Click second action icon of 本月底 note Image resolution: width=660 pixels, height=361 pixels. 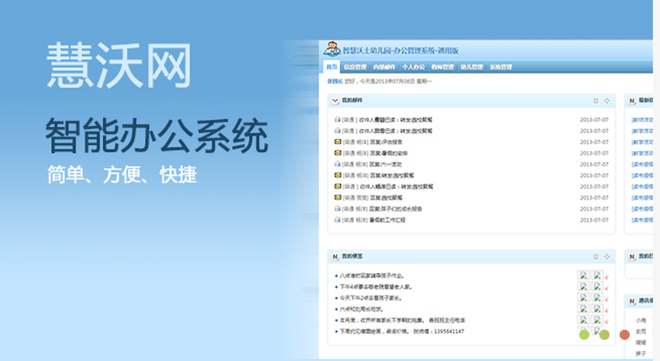click(x=597, y=320)
